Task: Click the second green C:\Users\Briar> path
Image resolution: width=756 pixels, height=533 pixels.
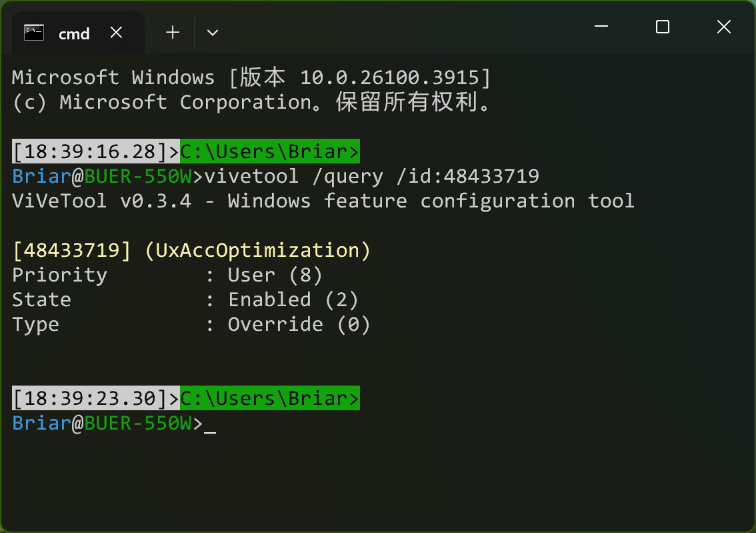Action: [x=269, y=399]
